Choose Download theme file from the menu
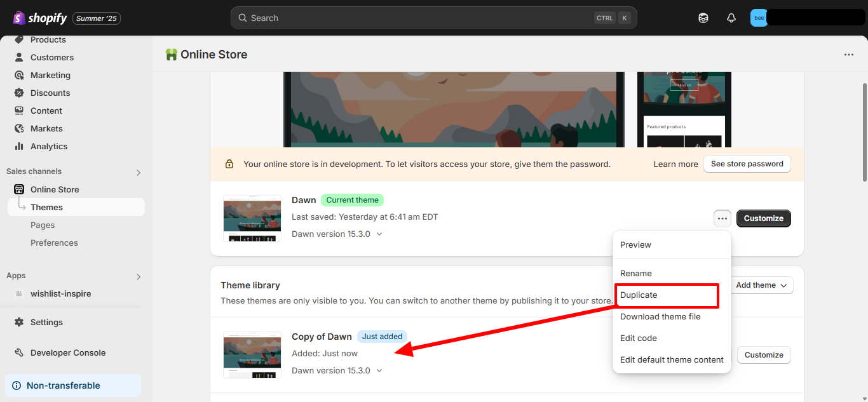Screen dimensions: 868x402 point(660,316)
